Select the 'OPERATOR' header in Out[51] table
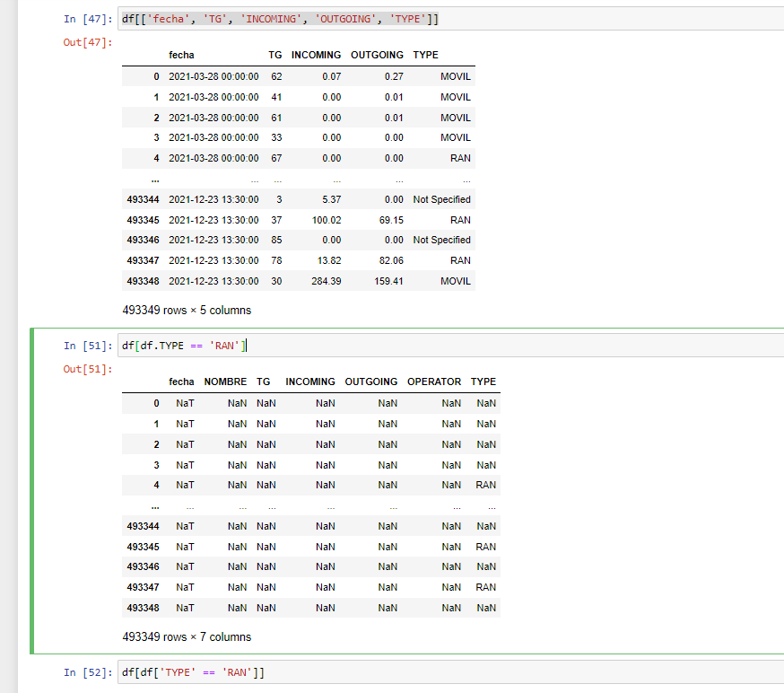The height and width of the screenshot is (693, 784). click(x=434, y=382)
